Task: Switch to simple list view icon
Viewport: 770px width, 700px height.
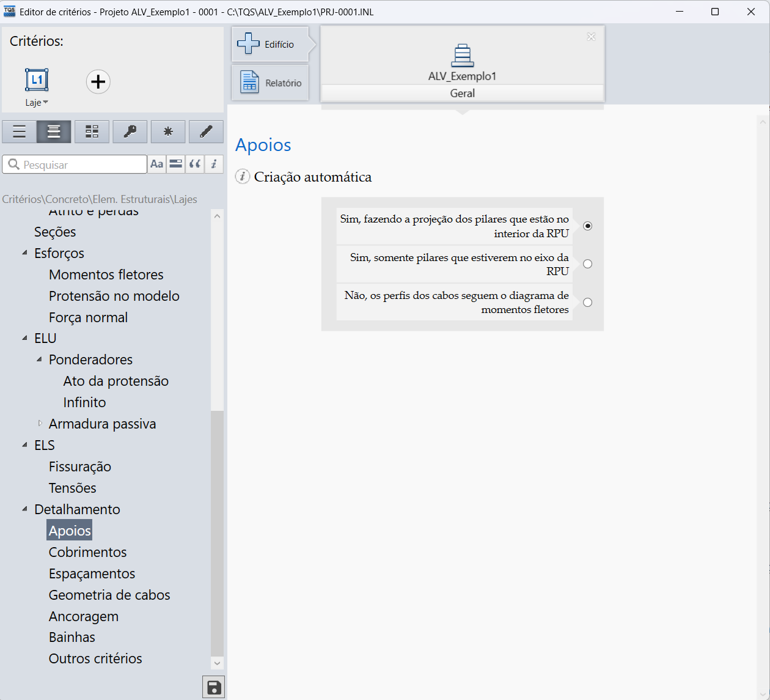Action: tap(20, 131)
